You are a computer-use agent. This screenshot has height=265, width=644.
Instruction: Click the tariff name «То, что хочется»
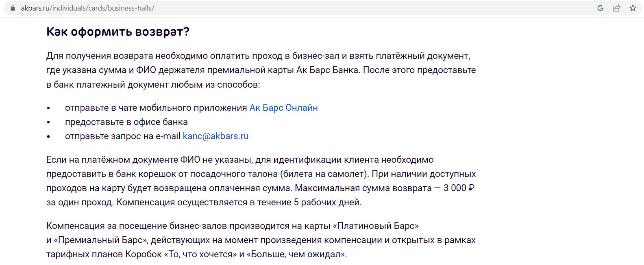(200, 255)
